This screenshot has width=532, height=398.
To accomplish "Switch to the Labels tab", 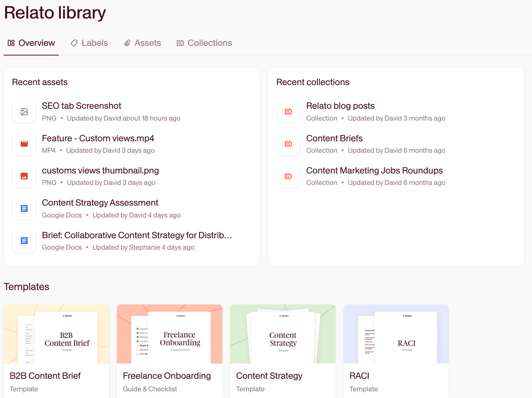I will click(x=89, y=43).
